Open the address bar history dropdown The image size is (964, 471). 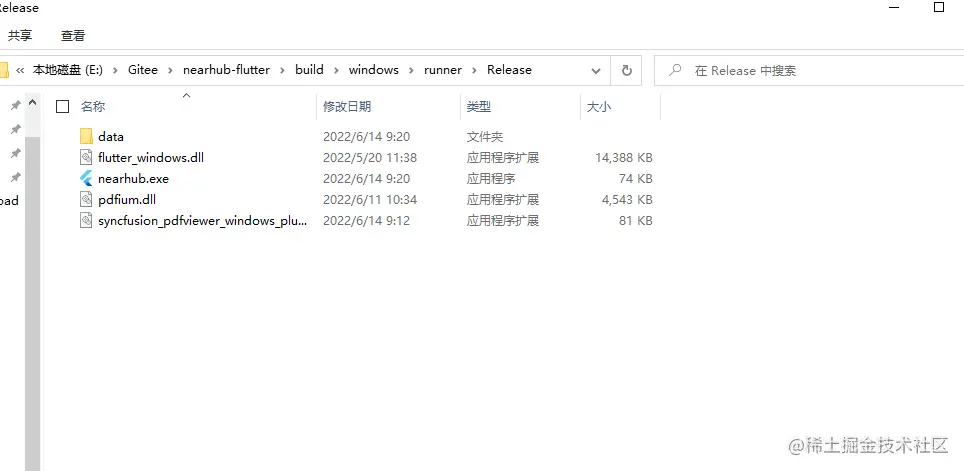[x=596, y=71]
